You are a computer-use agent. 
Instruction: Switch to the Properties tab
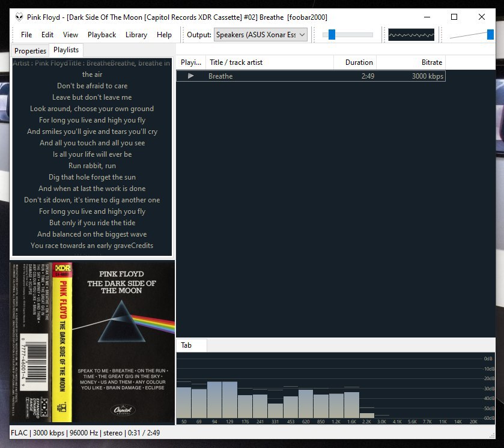click(x=30, y=51)
